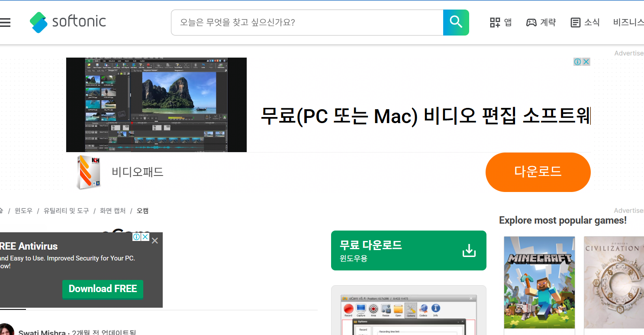Click the Open folder icon in oCam
Image resolution: width=644 pixels, height=335 pixels.
(398, 309)
